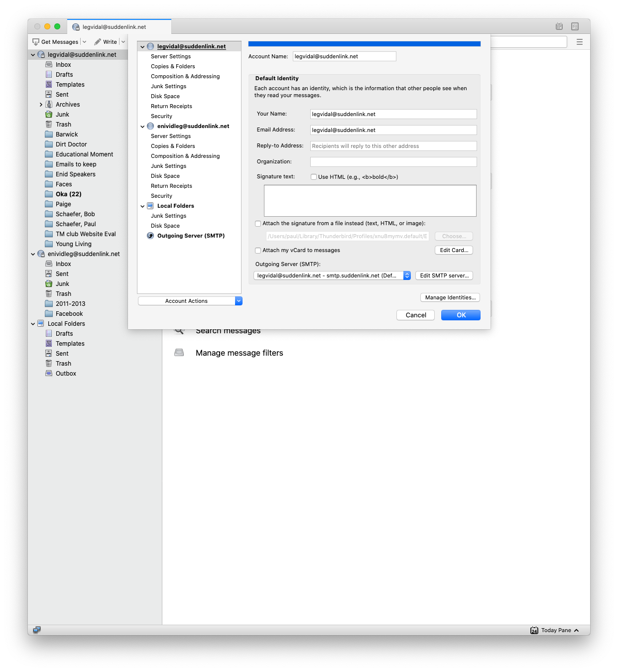
Task: Collapse enividleg account in folder sidebar
Action: pyautogui.click(x=33, y=254)
